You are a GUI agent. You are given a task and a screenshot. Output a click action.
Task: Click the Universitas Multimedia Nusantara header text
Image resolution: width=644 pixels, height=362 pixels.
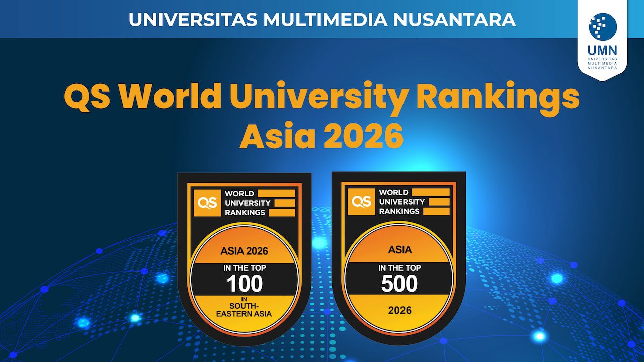(x=322, y=19)
